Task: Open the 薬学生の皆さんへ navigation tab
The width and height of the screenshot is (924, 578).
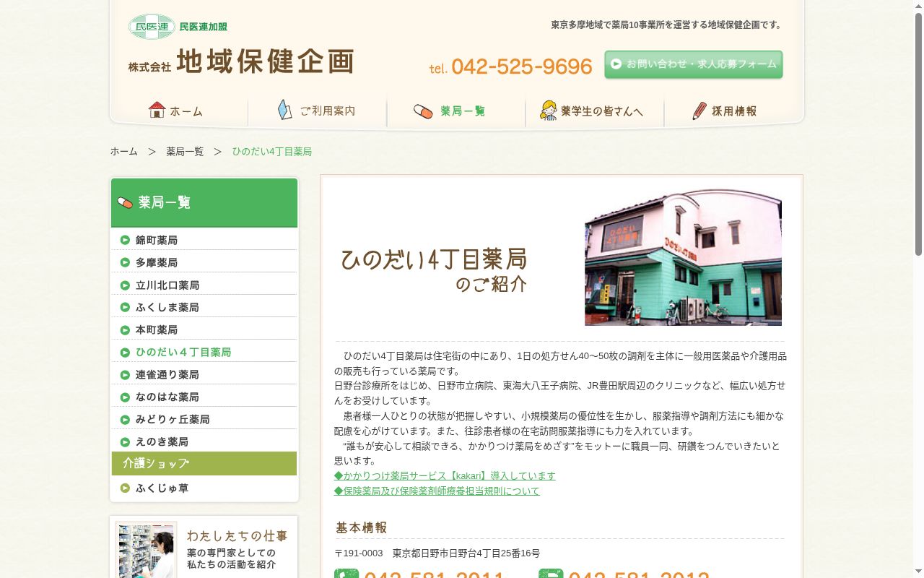Action: coord(594,111)
